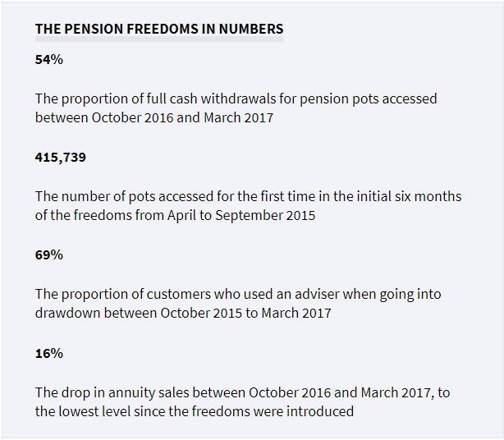Screen dimensions: 504x440
Task: Click the word 'NUMBERS' in the title
Action: tap(251, 29)
